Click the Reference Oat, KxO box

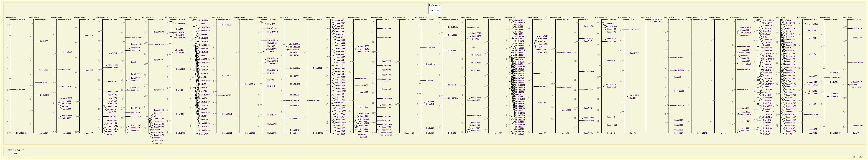click(x=434, y=8)
